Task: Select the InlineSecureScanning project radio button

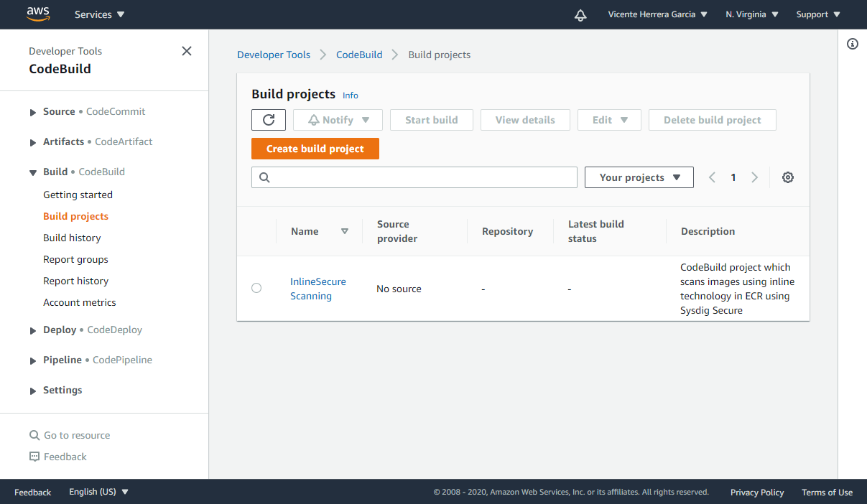Action: tap(256, 288)
